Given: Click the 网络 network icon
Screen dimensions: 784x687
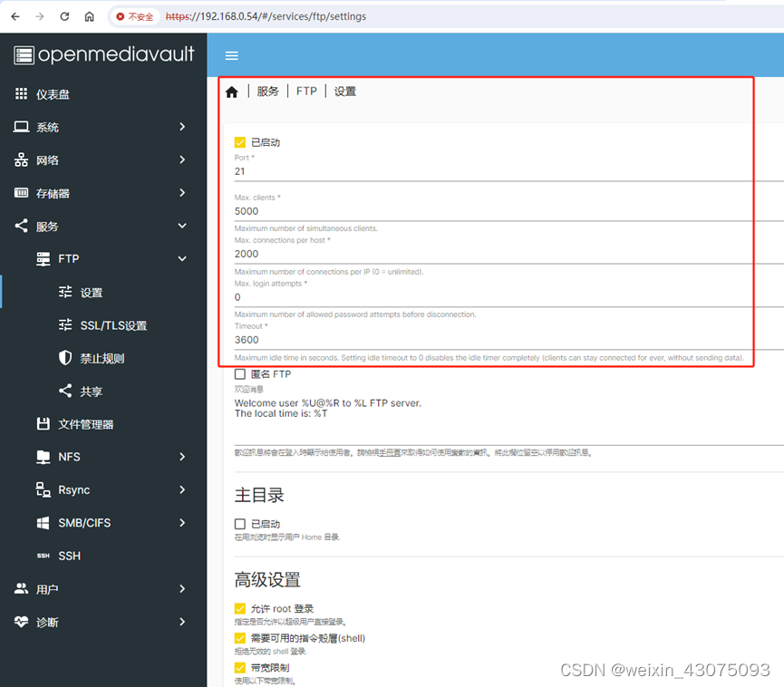Looking at the screenshot, I should [21, 160].
